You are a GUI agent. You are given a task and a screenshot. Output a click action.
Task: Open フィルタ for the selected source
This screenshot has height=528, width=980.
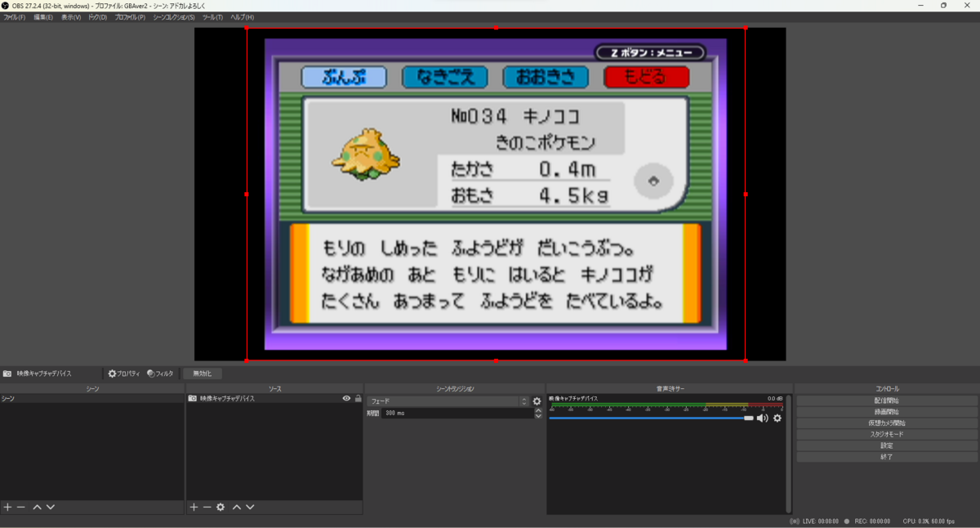click(160, 374)
